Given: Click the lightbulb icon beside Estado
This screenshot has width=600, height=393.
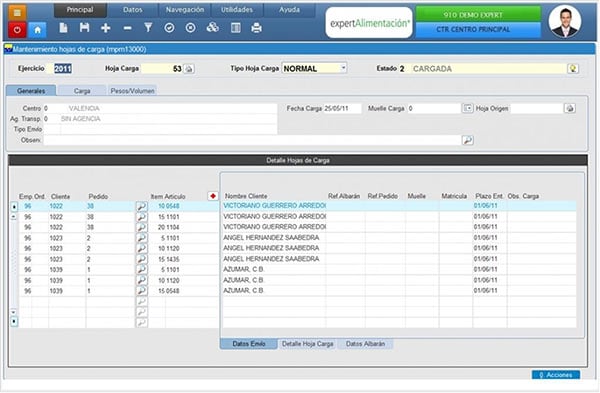Looking at the screenshot, I should click(x=573, y=68).
